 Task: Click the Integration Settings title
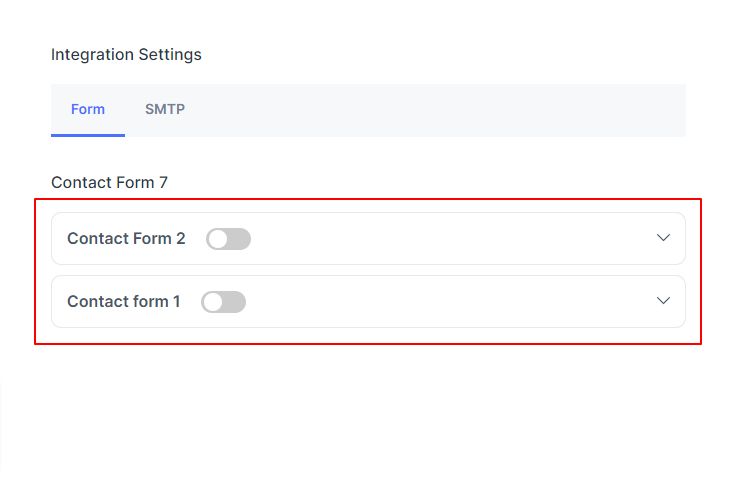(x=126, y=55)
